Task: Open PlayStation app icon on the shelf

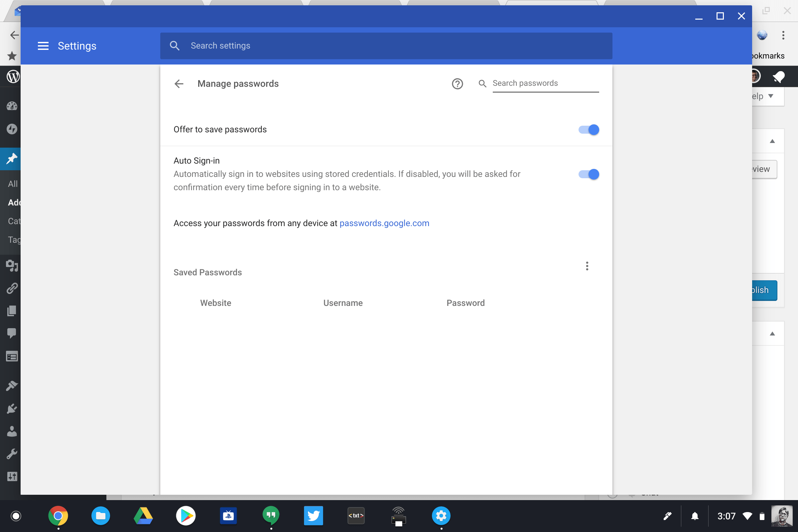Action: (228, 516)
